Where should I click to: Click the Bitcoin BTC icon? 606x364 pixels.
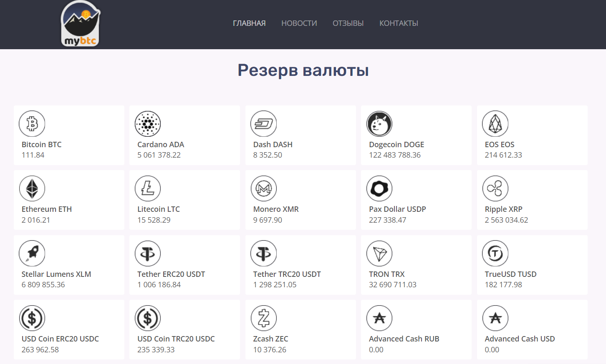pyautogui.click(x=32, y=124)
